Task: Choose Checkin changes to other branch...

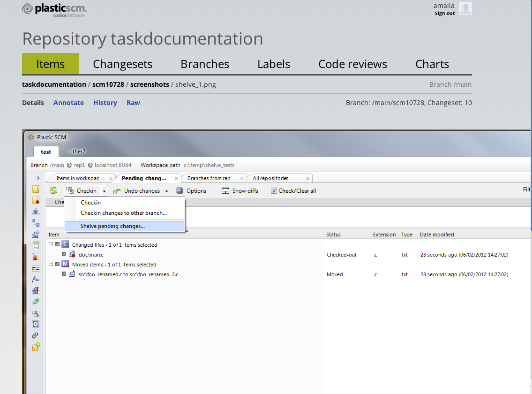Action: [x=125, y=213]
